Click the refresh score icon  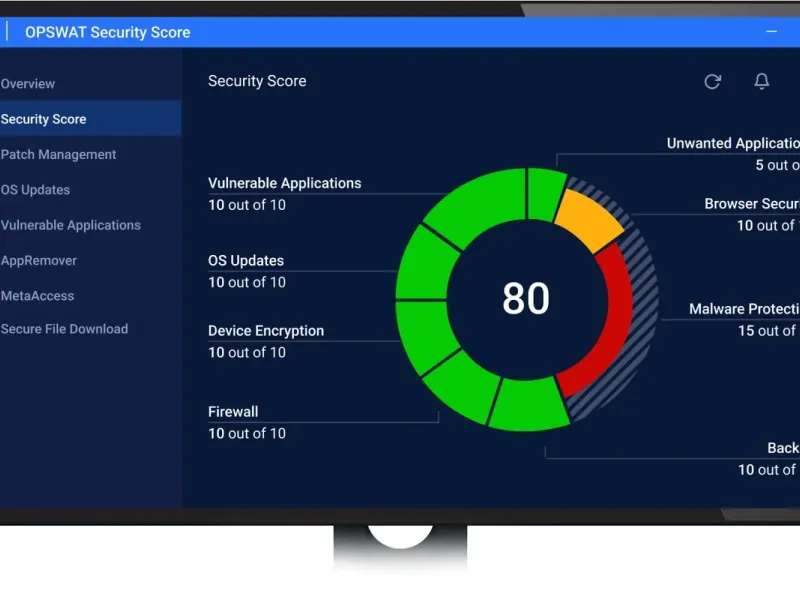[x=712, y=82]
